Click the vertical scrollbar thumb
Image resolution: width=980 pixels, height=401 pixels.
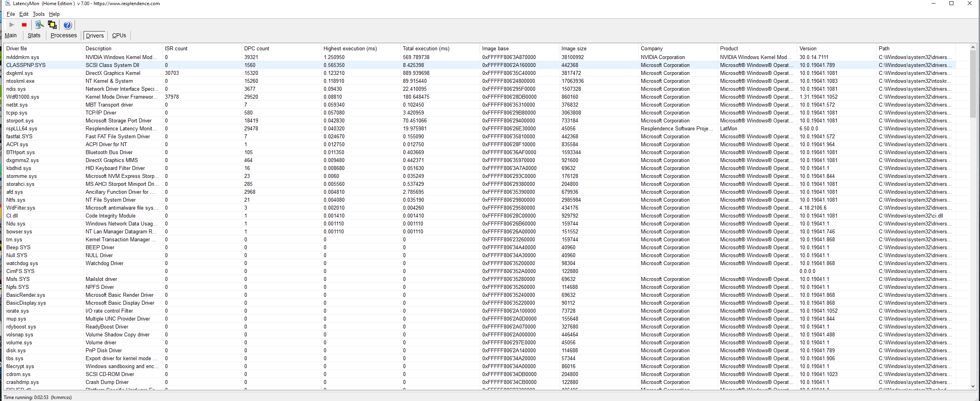point(973,84)
